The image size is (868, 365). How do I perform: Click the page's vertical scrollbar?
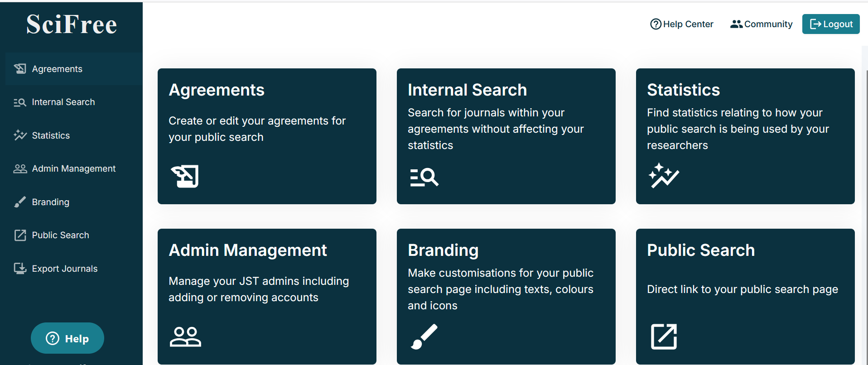point(866,181)
